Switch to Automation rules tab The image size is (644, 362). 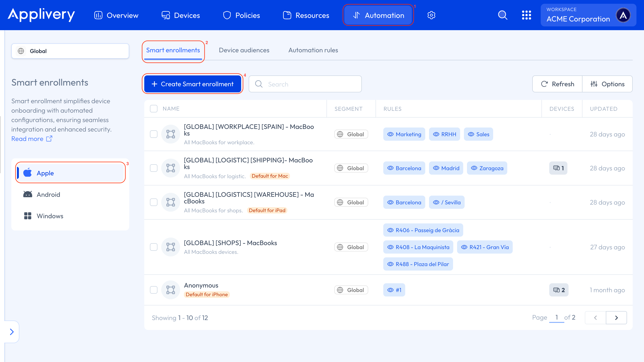pyautogui.click(x=313, y=50)
